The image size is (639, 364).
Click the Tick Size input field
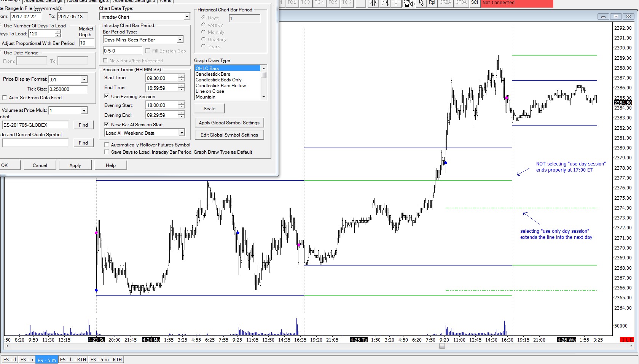click(68, 89)
